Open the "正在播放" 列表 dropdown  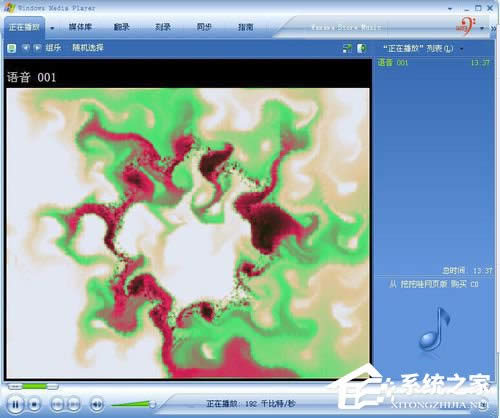(423, 49)
